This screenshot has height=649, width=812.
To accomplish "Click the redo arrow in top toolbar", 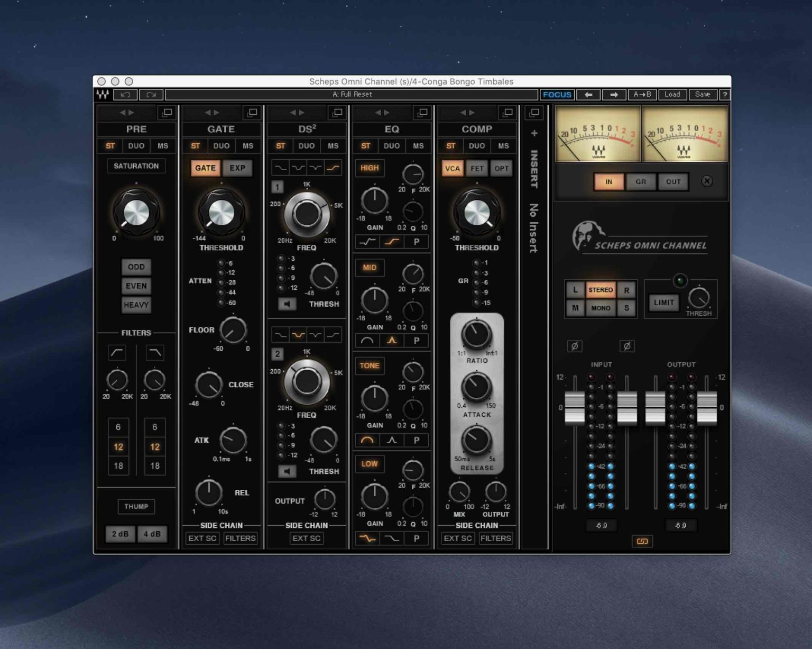I will [151, 95].
